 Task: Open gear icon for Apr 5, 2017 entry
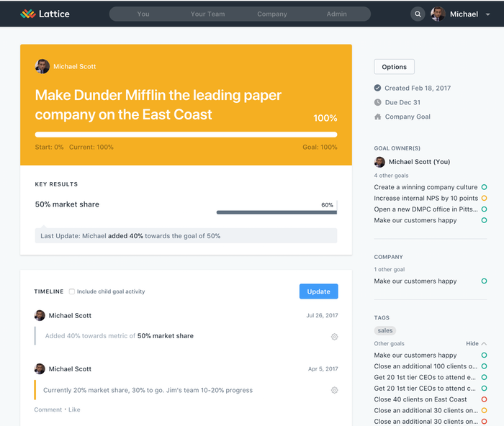tap(334, 390)
